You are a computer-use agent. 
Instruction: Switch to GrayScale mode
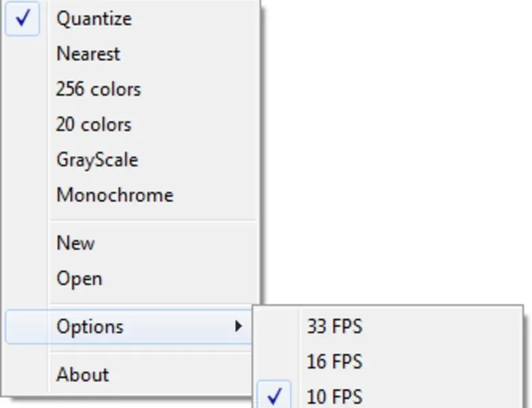pos(97,160)
